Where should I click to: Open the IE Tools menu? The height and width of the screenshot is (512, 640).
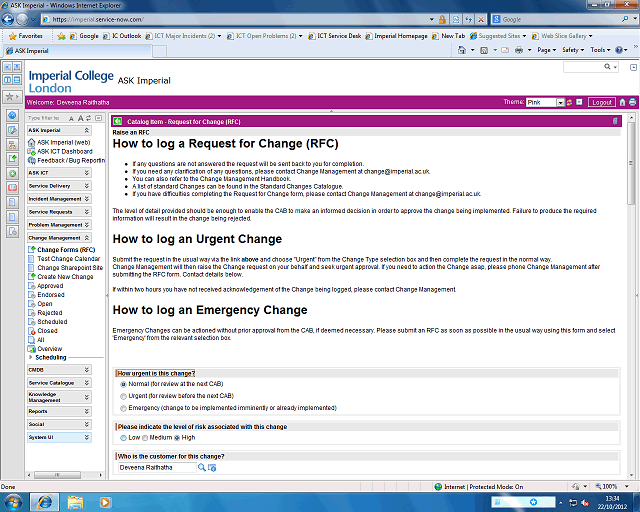[x=599, y=49]
